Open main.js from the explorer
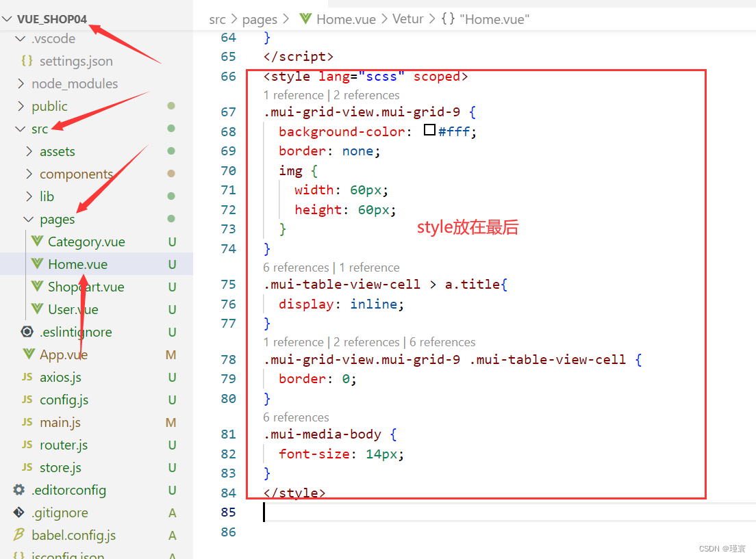This screenshot has width=756, height=559. (x=60, y=423)
